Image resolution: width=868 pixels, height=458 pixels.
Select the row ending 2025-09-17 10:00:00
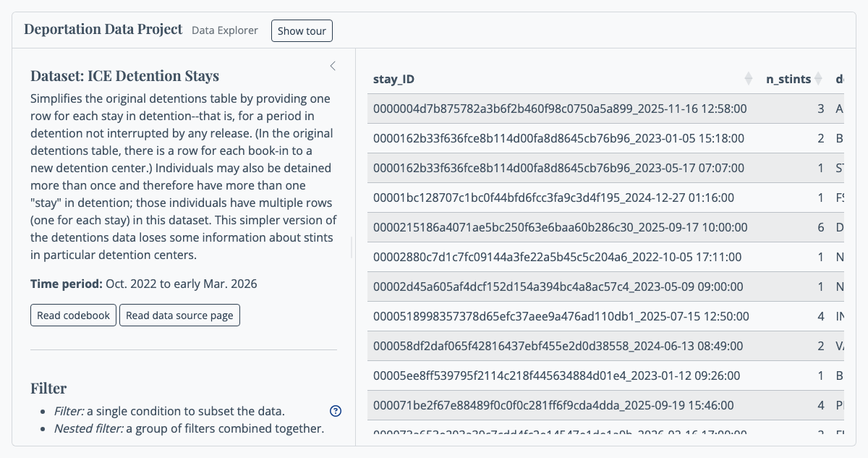pos(605,227)
